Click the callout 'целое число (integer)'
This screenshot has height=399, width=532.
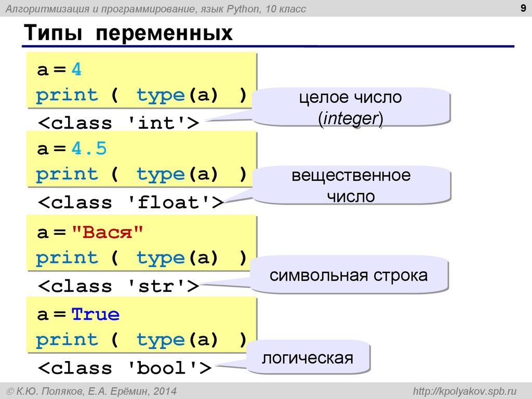[x=351, y=108]
